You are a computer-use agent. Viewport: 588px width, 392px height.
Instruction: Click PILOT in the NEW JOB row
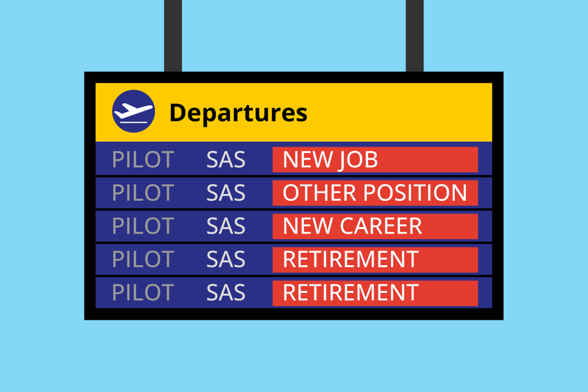pyautogui.click(x=143, y=160)
